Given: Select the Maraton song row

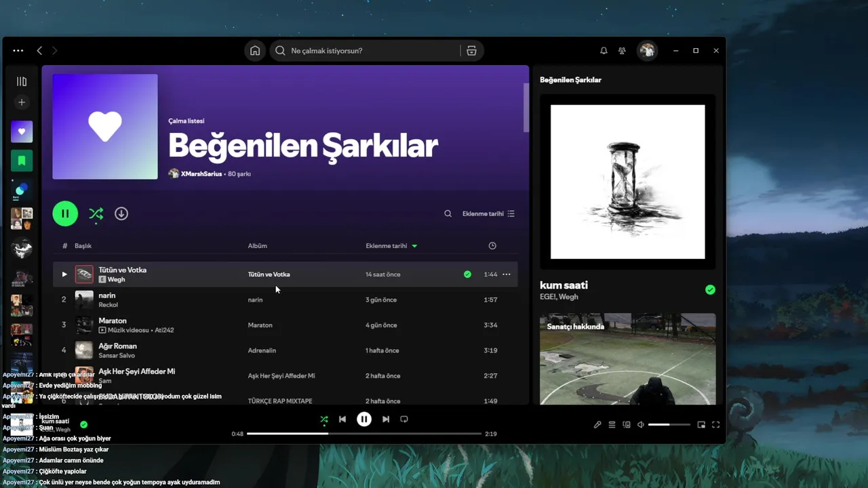Looking at the screenshot, I should [x=285, y=325].
